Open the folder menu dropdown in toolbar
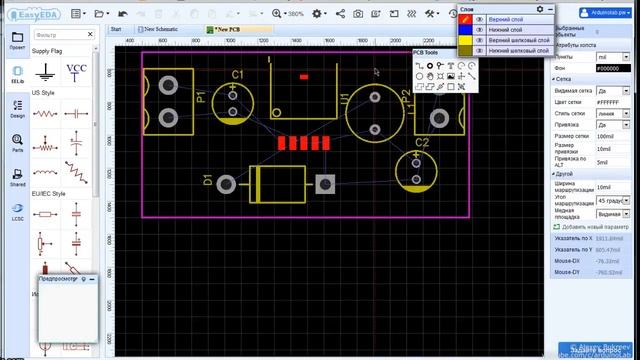 click(x=102, y=14)
